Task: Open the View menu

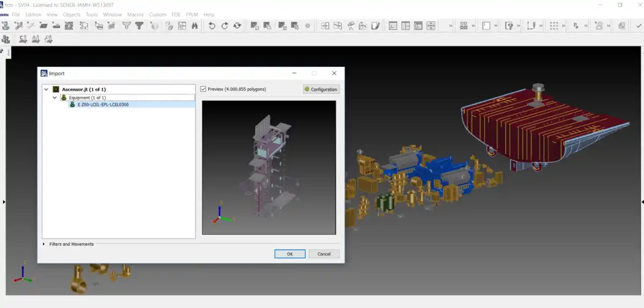Action: pos(52,15)
